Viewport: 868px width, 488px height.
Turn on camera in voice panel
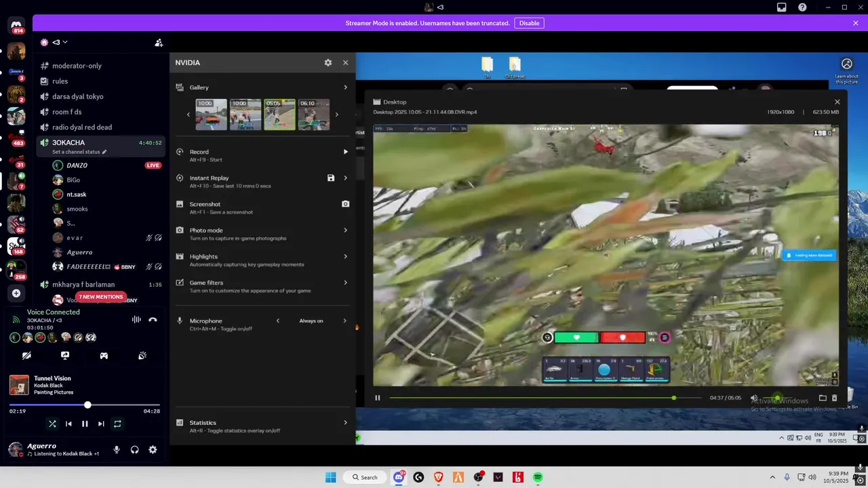click(x=26, y=355)
